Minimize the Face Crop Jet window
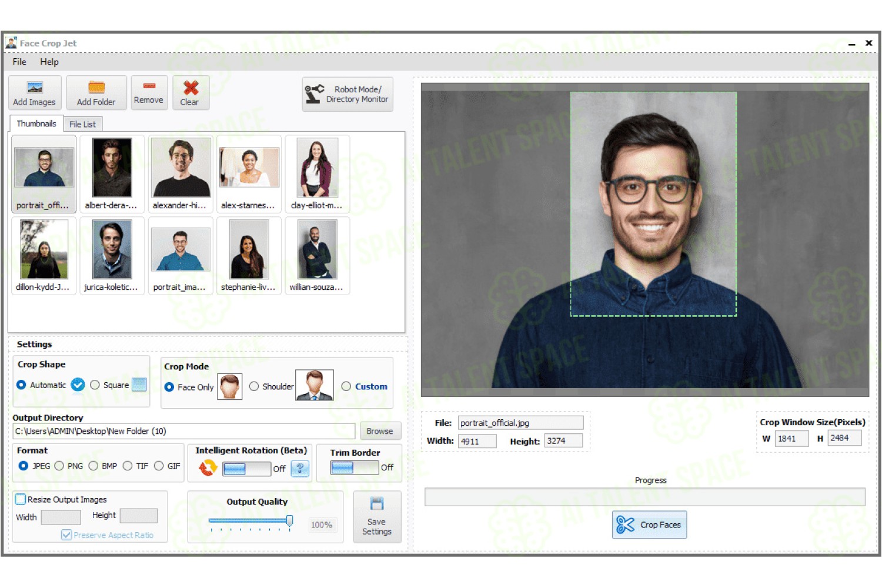This screenshot has height=588, width=882. pos(851,44)
